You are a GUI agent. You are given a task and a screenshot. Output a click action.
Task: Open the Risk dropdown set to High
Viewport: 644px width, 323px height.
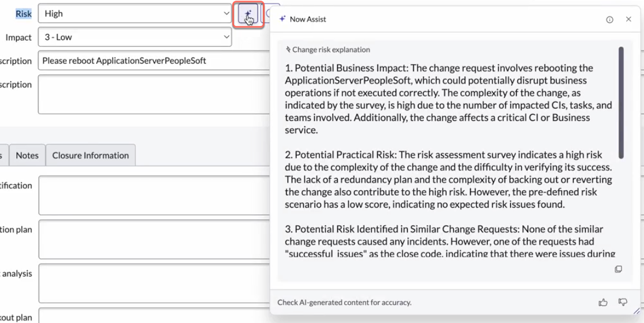[135, 14]
